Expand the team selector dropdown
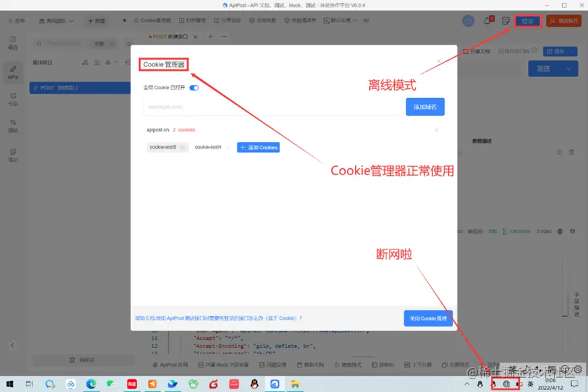 (x=56, y=21)
